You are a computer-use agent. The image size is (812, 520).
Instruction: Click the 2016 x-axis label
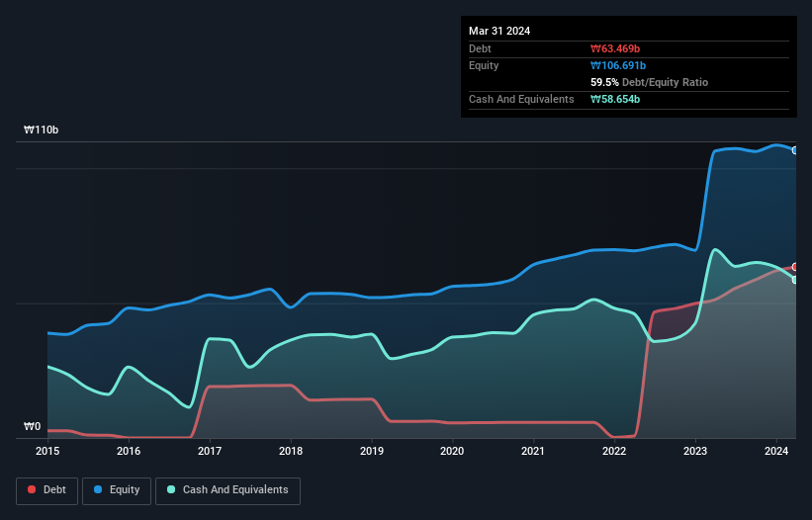pos(129,451)
